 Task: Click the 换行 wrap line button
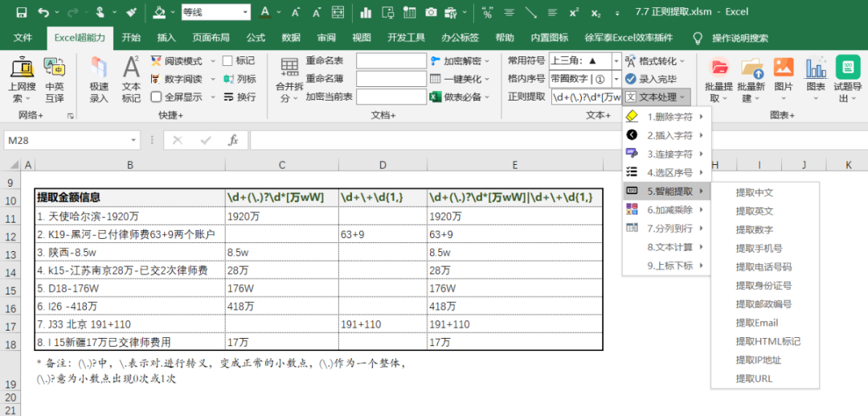point(240,97)
